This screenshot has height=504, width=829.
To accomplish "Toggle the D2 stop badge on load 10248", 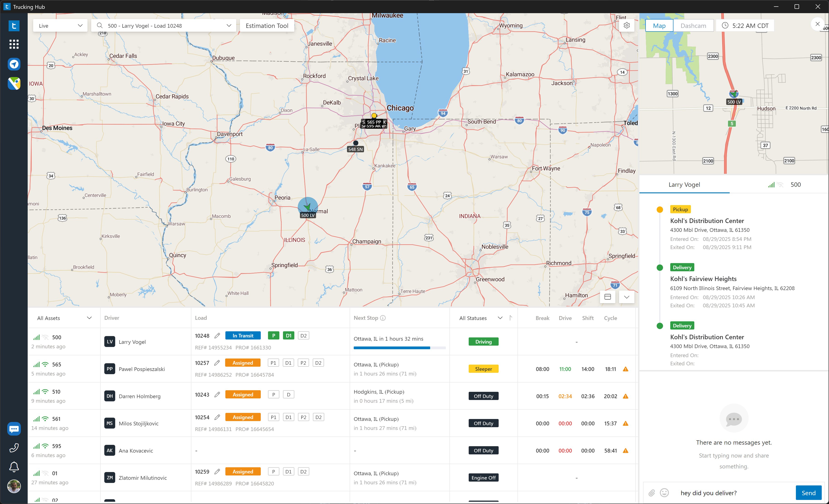I will point(303,336).
